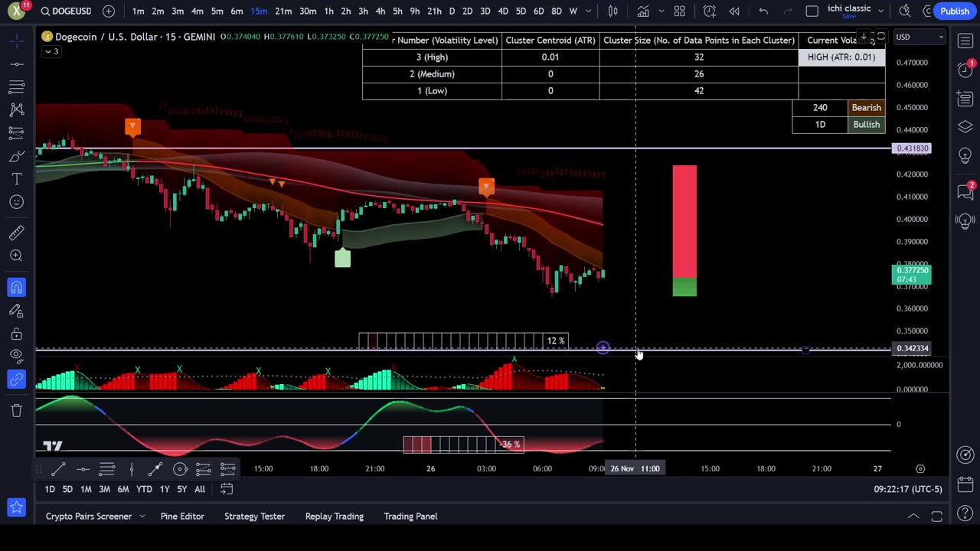Switch to the 1m timeframe
This screenshot has width=980, height=551.
(x=138, y=11)
